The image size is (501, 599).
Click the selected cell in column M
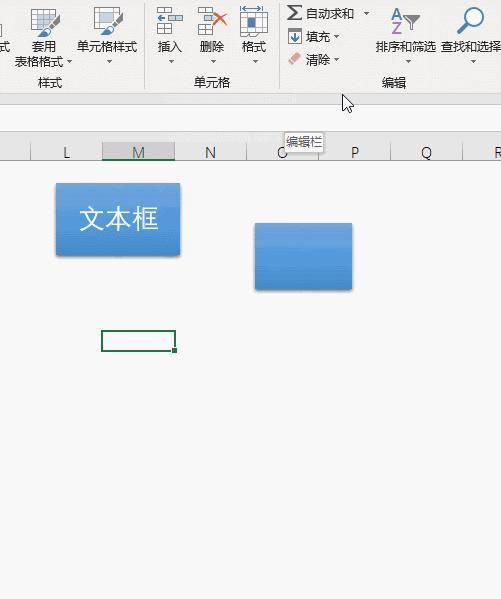(x=138, y=341)
